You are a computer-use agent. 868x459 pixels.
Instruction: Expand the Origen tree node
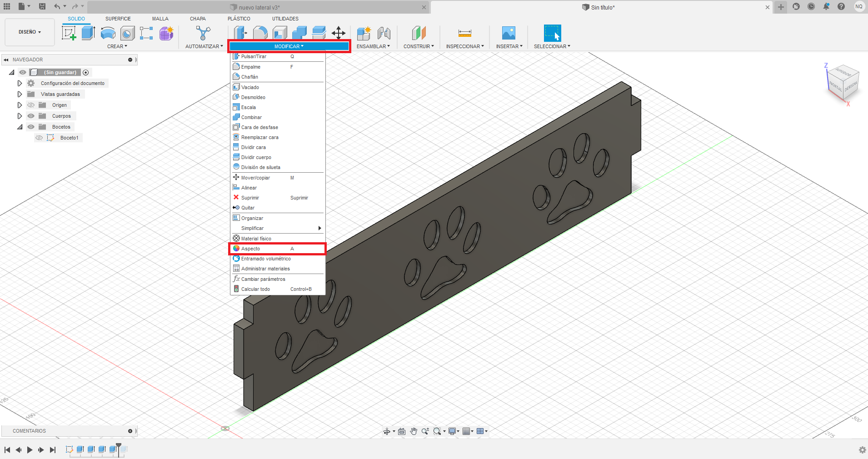tap(20, 105)
